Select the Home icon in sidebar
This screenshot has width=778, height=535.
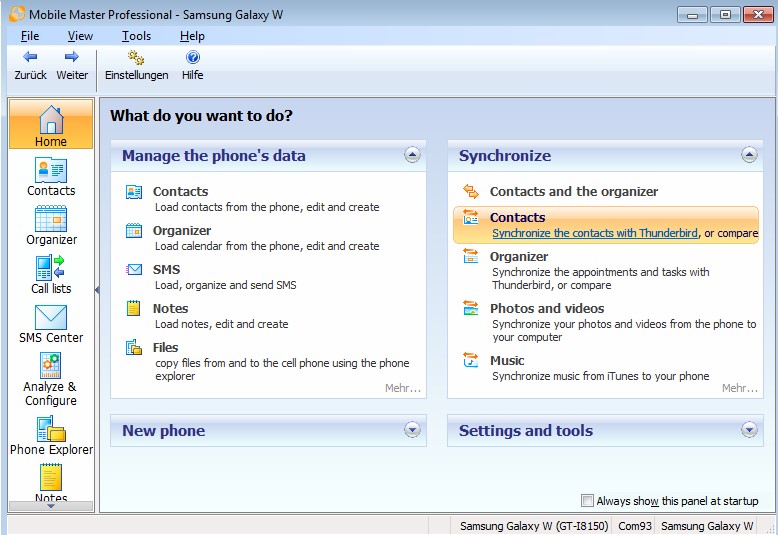(51, 120)
